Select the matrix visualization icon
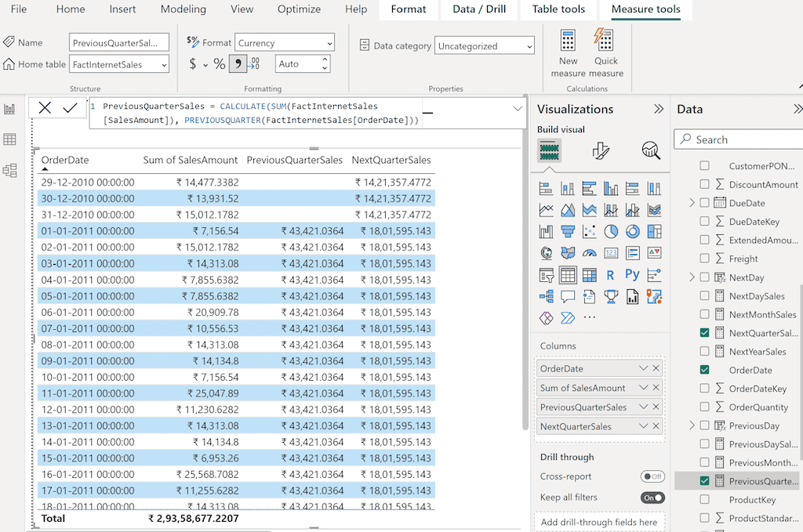Image resolution: width=803 pixels, height=532 pixels. point(589,274)
